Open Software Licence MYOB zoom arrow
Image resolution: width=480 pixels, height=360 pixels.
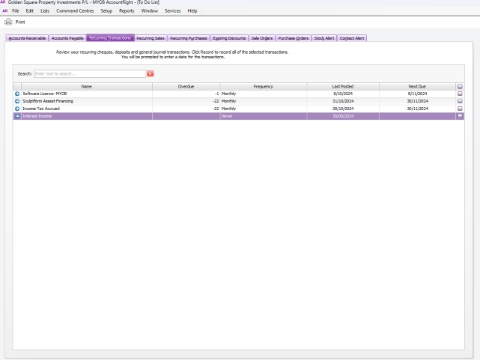click(17, 94)
